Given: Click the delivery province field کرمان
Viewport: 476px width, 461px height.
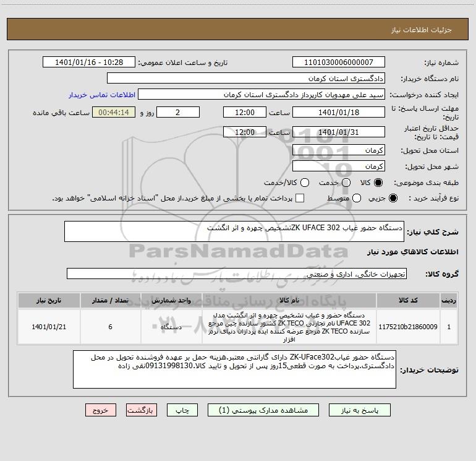Looking at the screenshot, I should [339, 150].
